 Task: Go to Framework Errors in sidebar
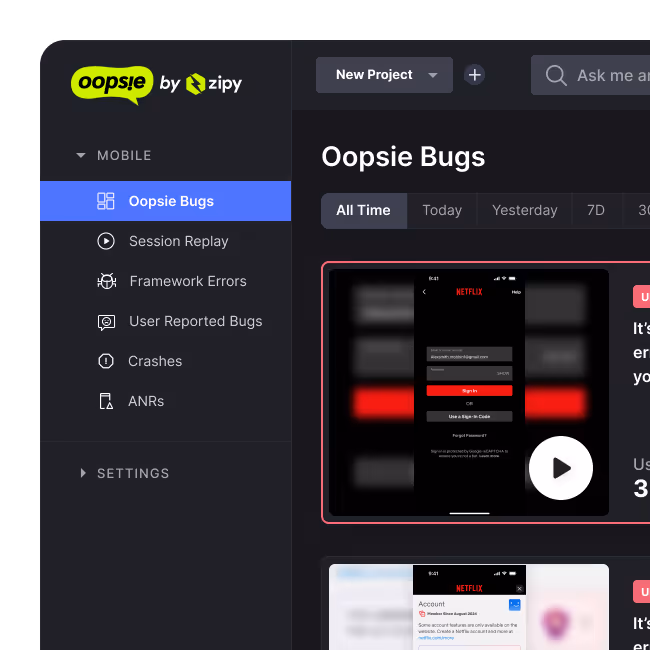click(165, 281)
